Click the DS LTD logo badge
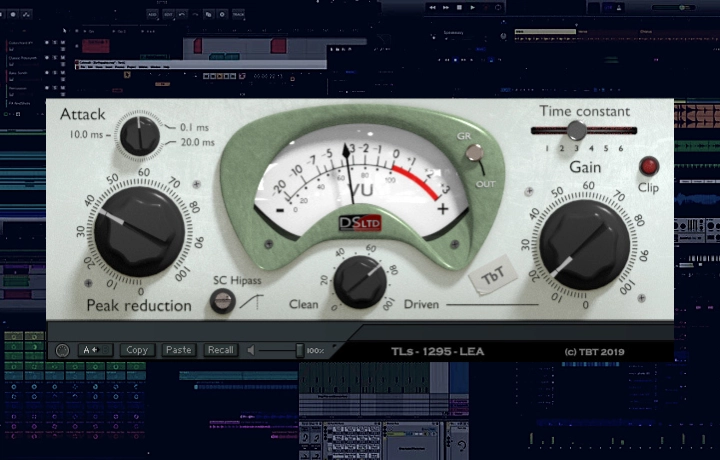Screen dimensions: 720x460 tap(360, 223)
